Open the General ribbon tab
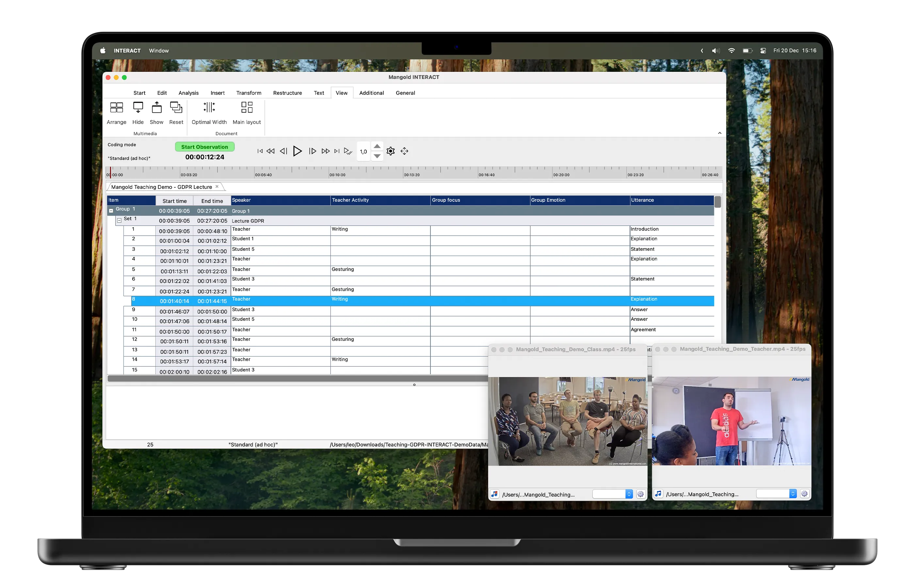Screen dimensions: 915x588 click(x=405, y=93)
